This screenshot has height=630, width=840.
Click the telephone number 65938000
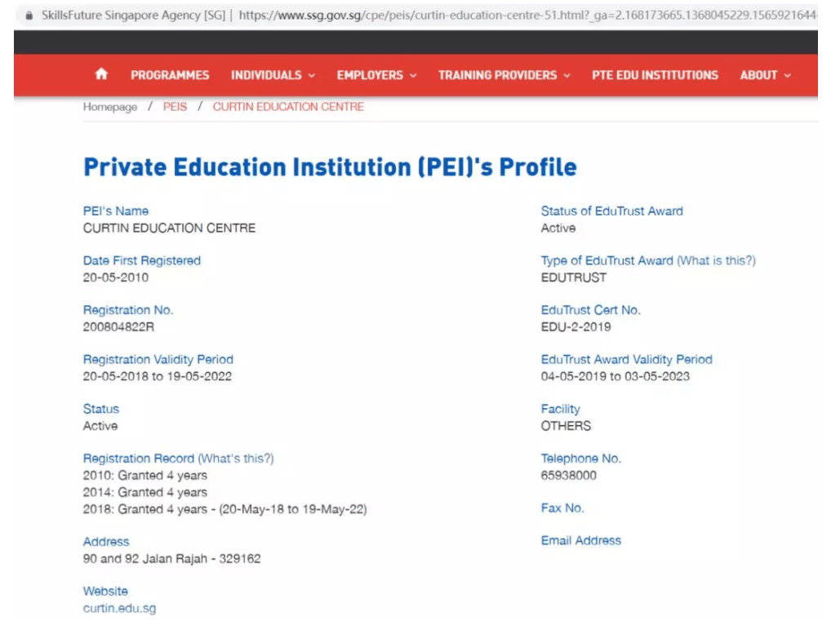click(x=568, y=475)
